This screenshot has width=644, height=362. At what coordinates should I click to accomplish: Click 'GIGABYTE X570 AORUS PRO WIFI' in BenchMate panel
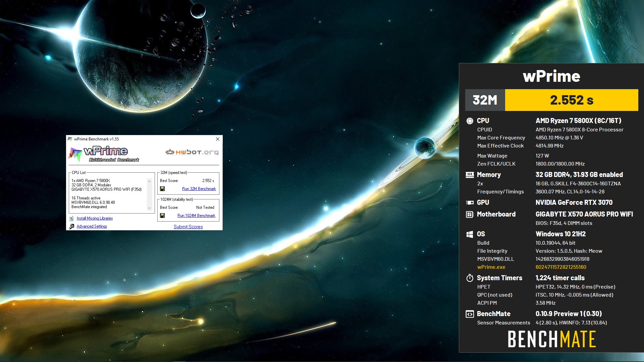pyautogui.click(x=584, y=214)
